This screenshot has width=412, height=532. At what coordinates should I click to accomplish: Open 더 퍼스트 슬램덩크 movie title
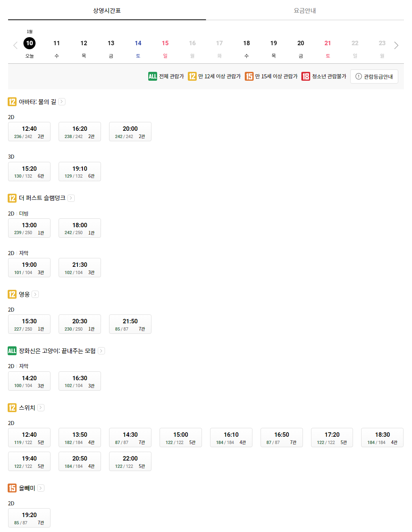[x=42, y=198]
